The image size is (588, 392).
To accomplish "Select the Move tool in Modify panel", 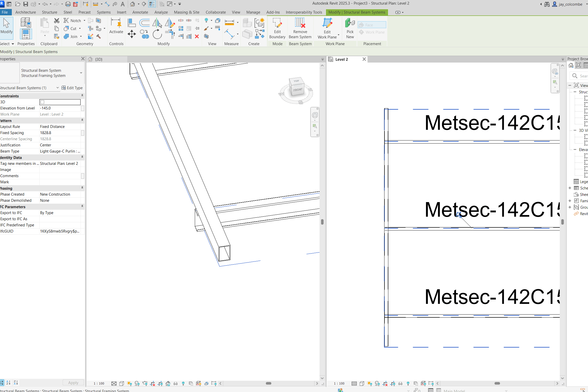I will (x=132, y=34).
